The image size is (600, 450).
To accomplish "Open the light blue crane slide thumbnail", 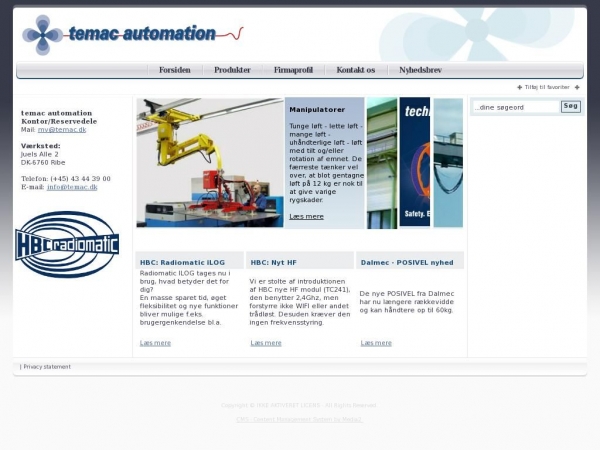I will click(x=448, y=163).
